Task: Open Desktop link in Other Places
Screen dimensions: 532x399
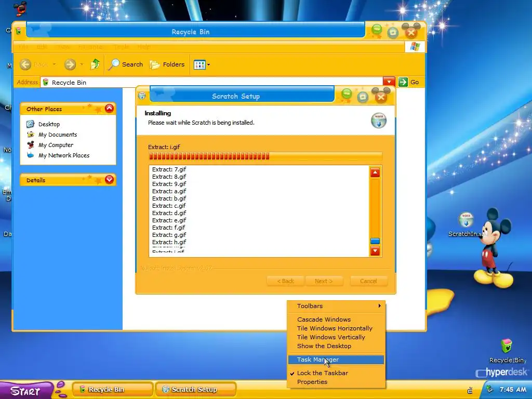Action: [49, 124]
